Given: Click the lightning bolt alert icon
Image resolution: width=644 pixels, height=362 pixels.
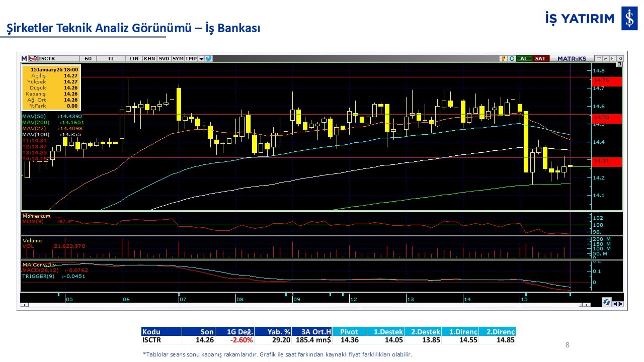Looking at the screenshot, I should tap(503, 58).
